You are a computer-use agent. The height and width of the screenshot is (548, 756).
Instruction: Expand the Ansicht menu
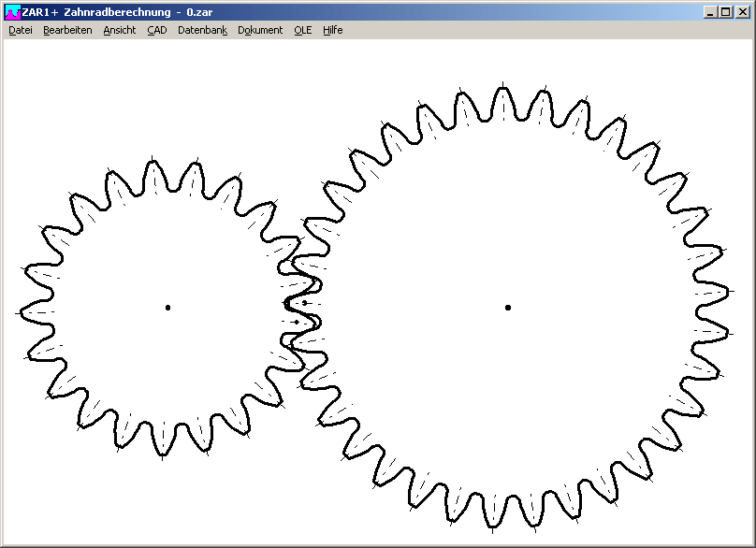pos(119,30)
